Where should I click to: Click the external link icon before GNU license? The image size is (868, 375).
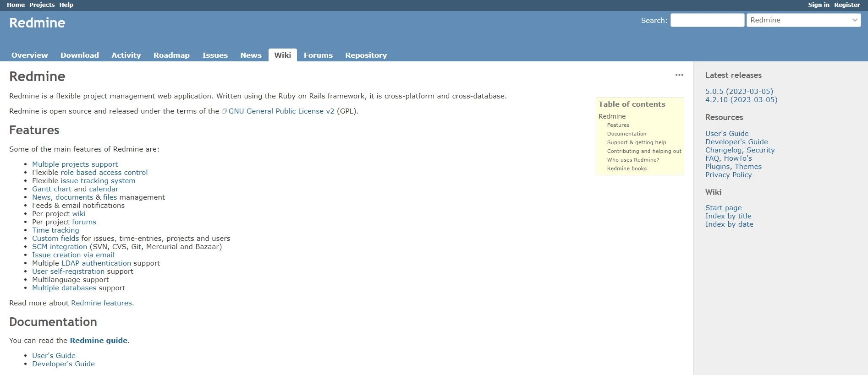(224, 111)
